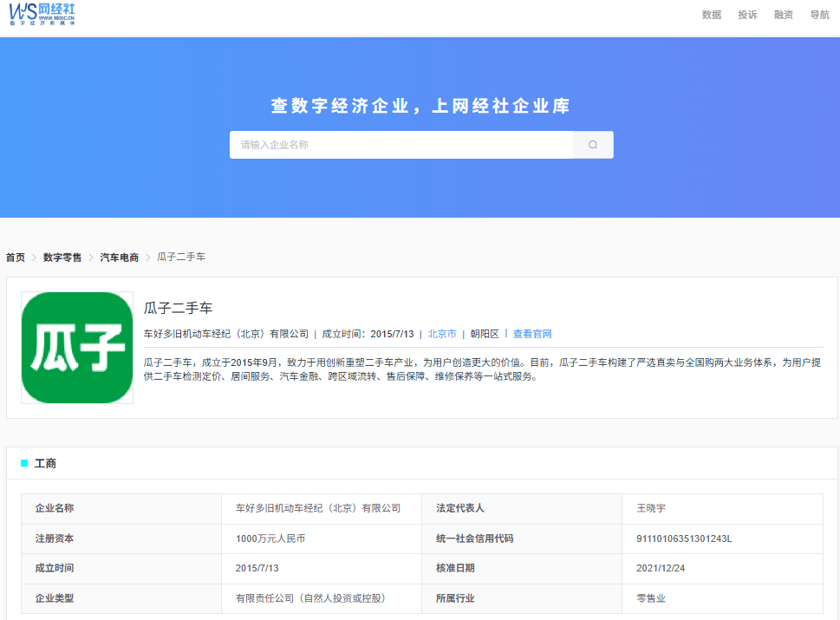Click the 瓜子二手车 breadcrumb item
The width and height of the screenshot is (840, 620).
[181, 258]
